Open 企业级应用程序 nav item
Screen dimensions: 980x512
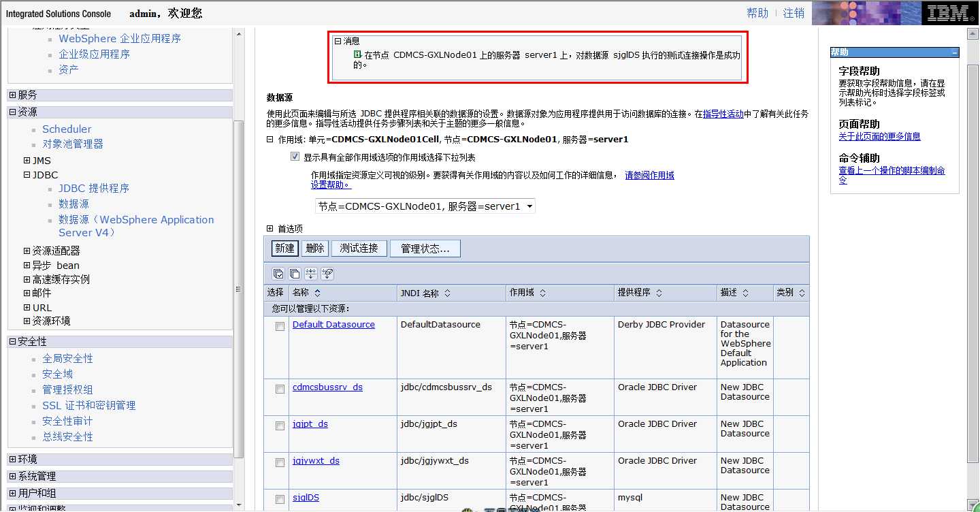(95, 54)
